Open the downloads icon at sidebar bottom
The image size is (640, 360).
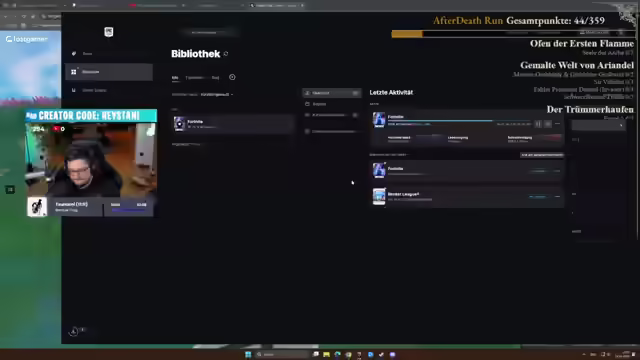[x=73, y=331]
